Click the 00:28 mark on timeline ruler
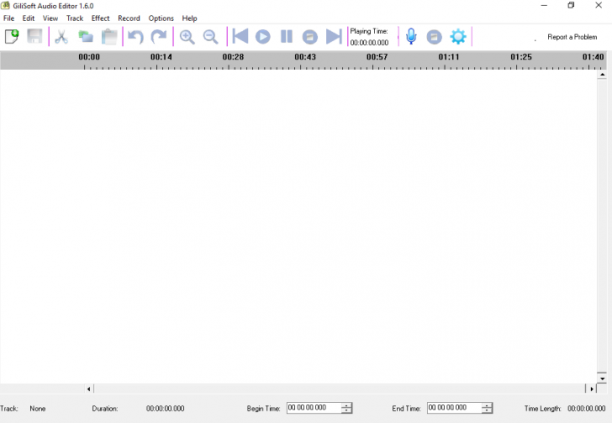 click(x=233, y=57)
